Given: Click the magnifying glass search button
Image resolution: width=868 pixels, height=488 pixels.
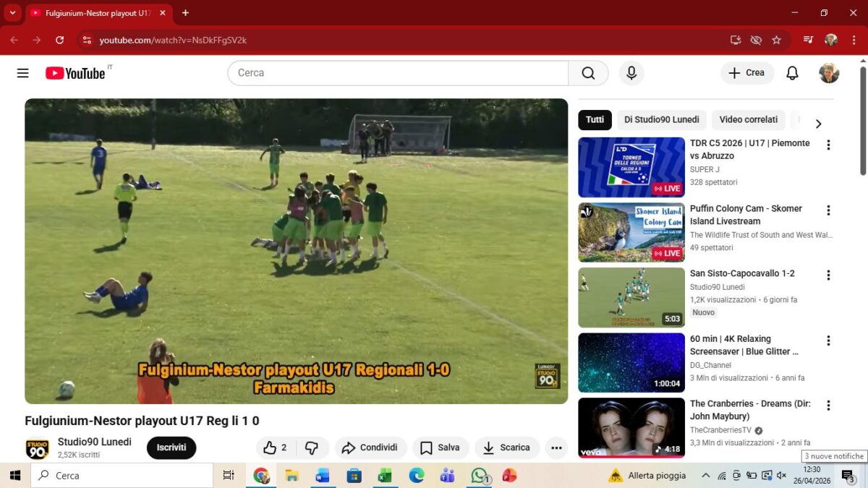Looking at the screenshot, I should tap(588, 73).
